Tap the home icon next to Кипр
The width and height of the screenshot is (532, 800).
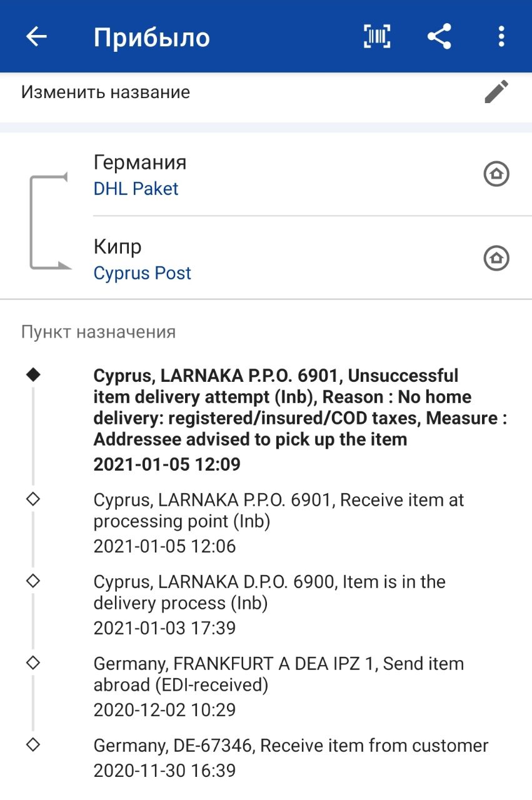click(x=496, y=258)
